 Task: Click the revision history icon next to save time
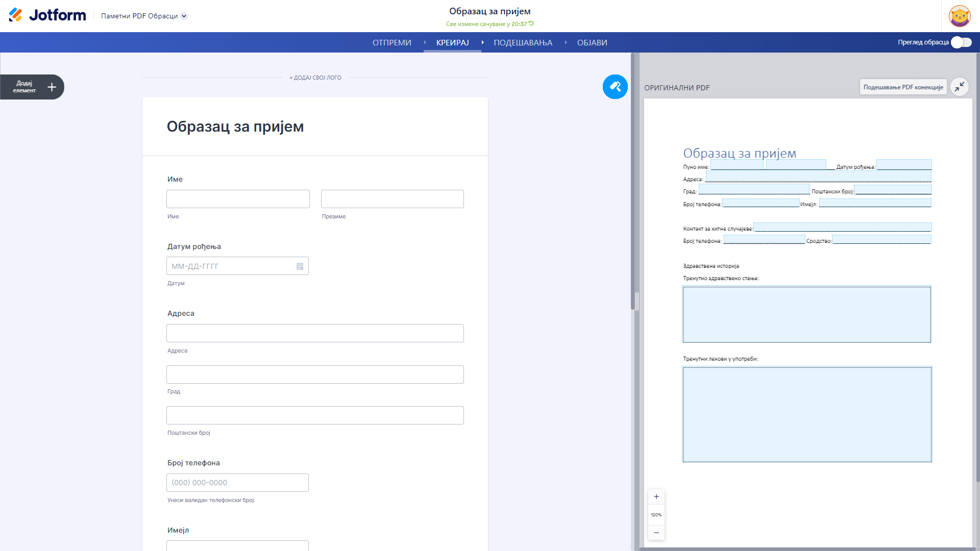click(531, 23)
